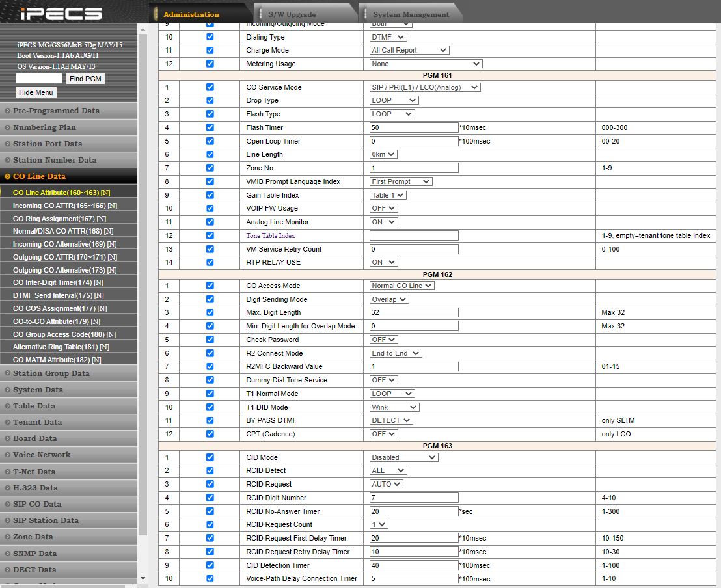This screenshot has width=721, height=588.
Task: Open the T1 DID Mode dropdown
Action: (x=394, y=407)
